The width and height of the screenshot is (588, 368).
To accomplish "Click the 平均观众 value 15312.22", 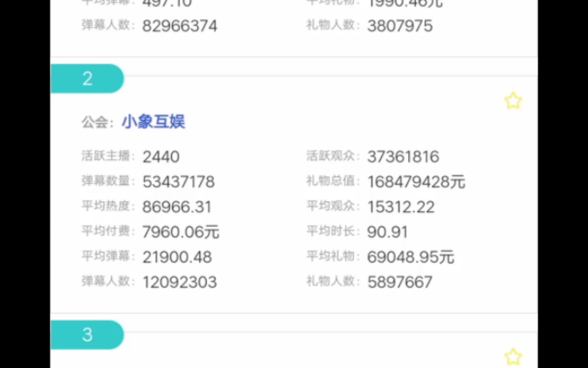I will tap(401, 207).
